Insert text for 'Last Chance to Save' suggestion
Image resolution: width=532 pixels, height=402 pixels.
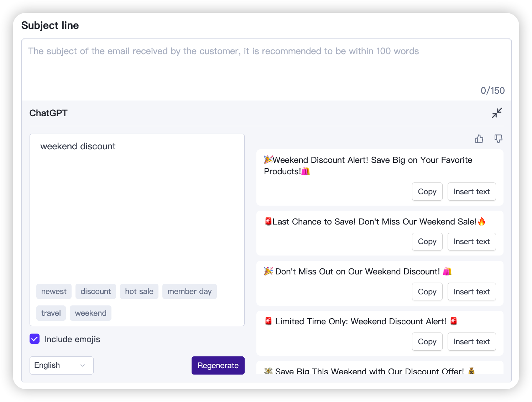tap(471, 242)
